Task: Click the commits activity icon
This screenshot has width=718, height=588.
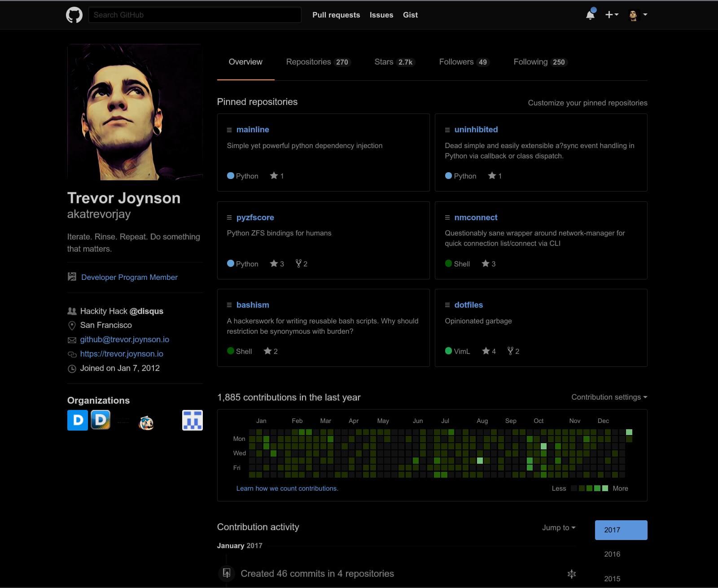Action: (x=227, y=574)
